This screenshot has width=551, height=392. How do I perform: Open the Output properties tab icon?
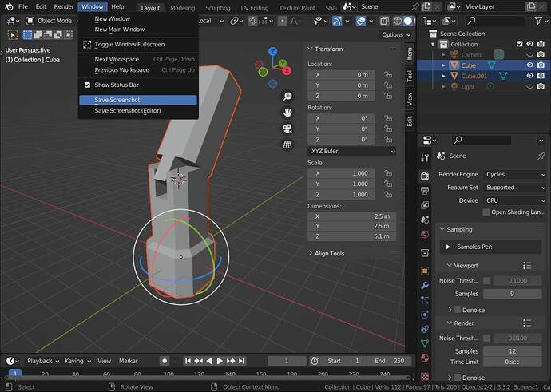point(425,191)
